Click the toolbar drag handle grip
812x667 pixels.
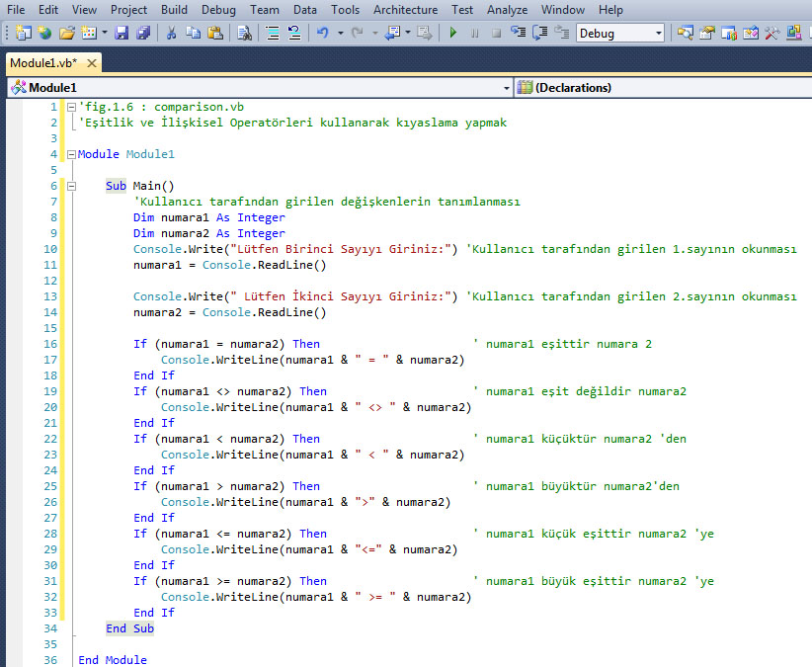(6, 34)
